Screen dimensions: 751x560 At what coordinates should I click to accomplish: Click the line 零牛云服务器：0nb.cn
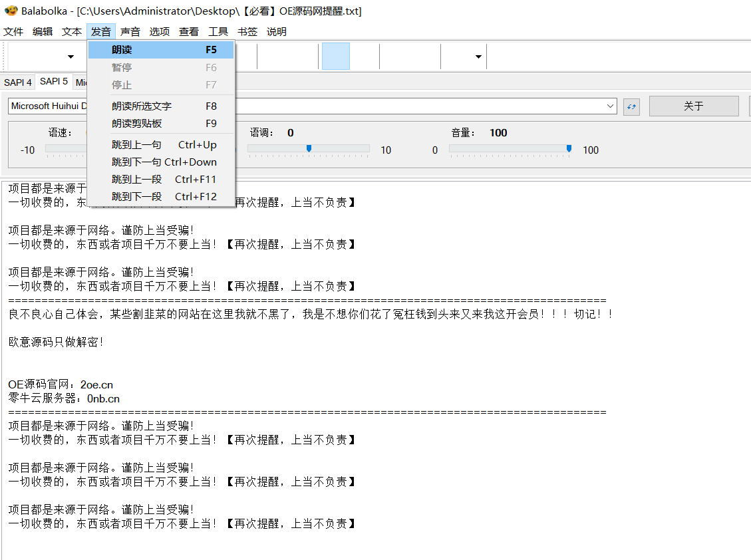coord(64,398)
